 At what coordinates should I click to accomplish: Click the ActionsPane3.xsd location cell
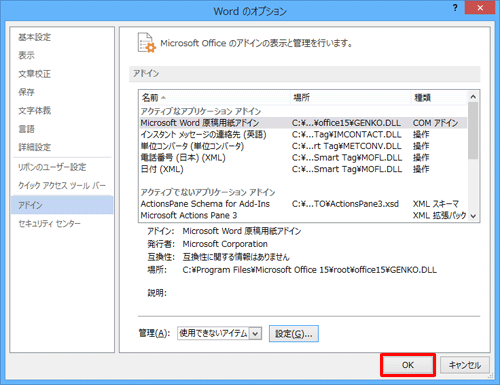pos(345,204)
